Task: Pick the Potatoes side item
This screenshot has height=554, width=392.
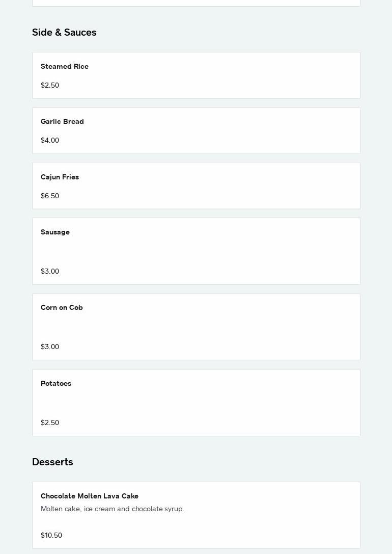Action: pyautogui.click(x=56, y=384)
